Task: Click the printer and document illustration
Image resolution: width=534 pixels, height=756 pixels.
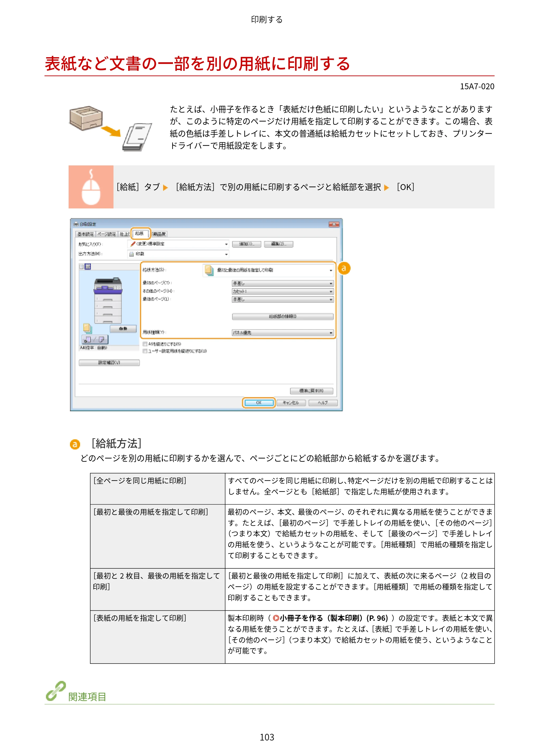Action: 111,129
